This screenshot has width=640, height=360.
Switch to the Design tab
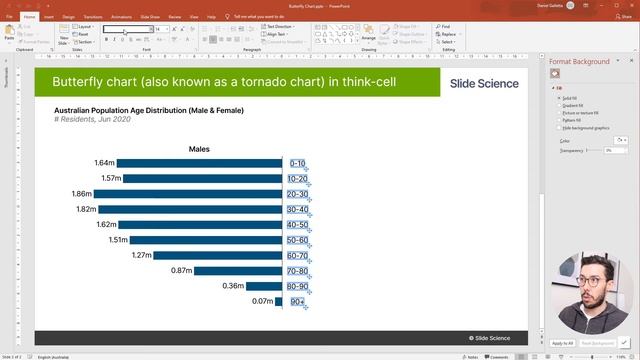68,17
